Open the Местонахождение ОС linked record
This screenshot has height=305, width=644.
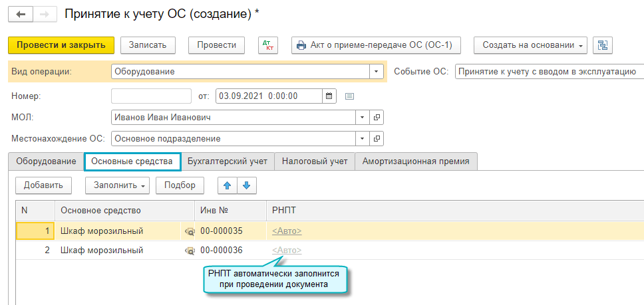[x=377, y=139]
